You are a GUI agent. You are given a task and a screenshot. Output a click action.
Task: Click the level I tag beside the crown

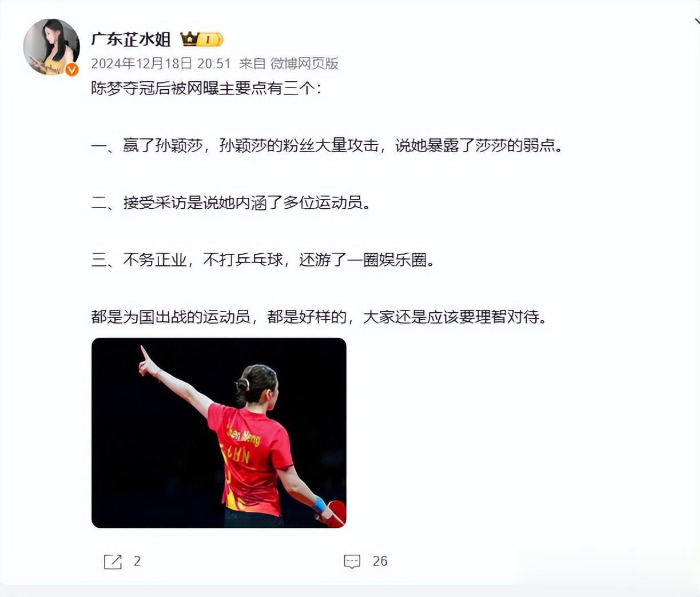[210, 39]
